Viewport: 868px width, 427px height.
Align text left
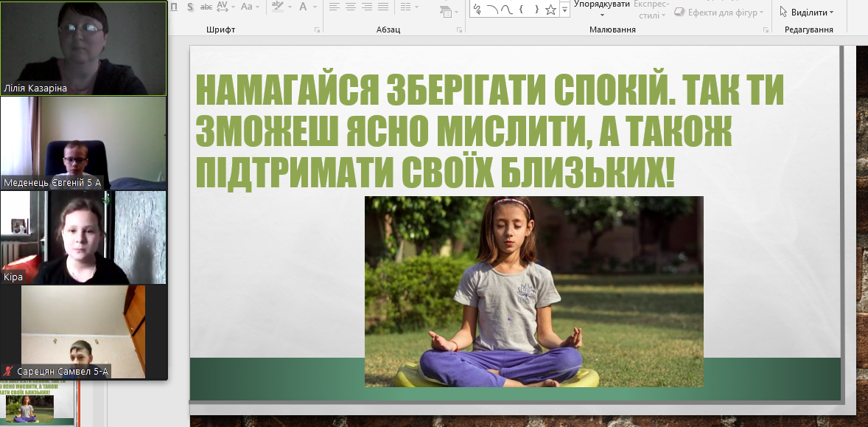coord(334,7)
